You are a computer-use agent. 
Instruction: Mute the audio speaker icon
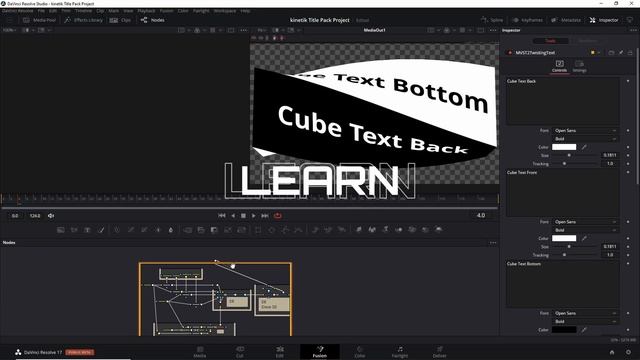click(x=51, y=216)
